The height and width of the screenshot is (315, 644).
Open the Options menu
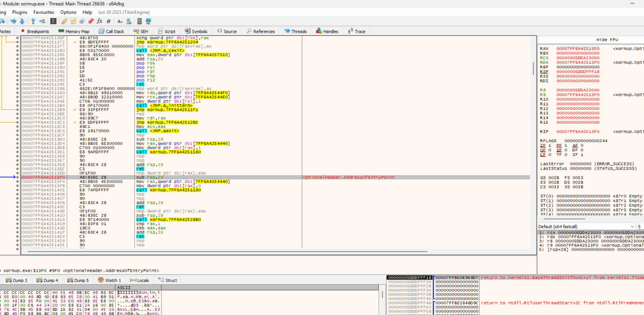tap(68, 12)
